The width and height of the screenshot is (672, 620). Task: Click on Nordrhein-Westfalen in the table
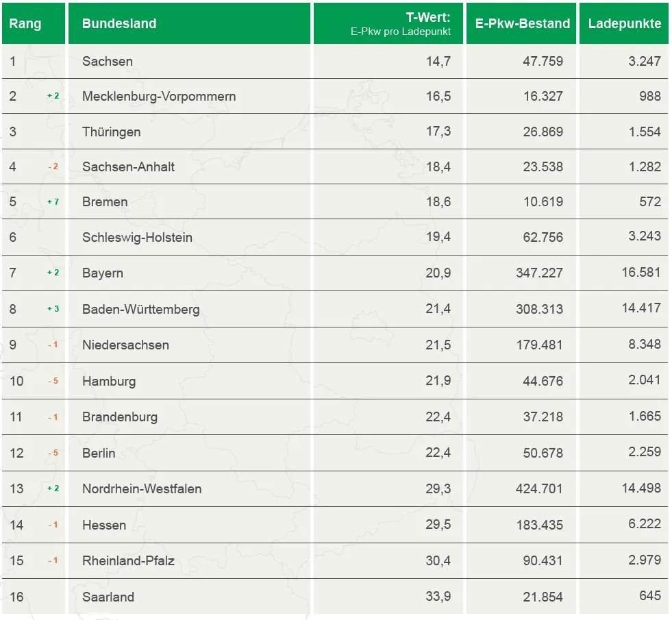[x=142, y=488]
